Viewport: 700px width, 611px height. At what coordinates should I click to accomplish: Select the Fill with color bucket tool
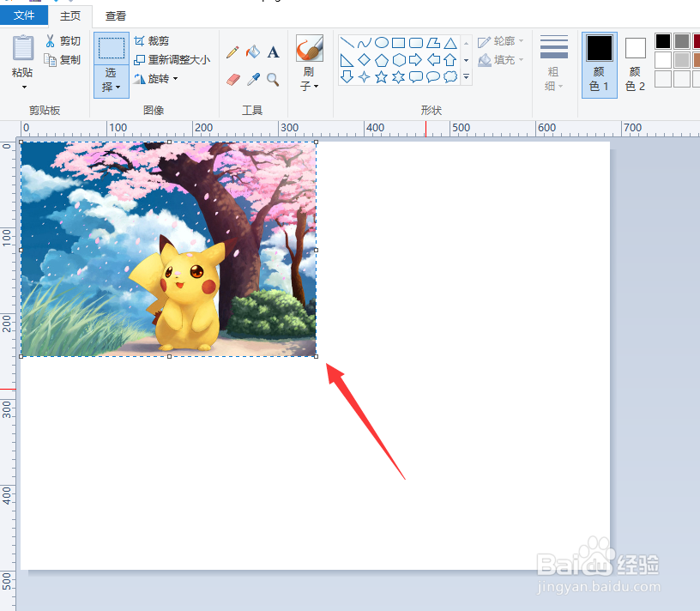[253, 51]
